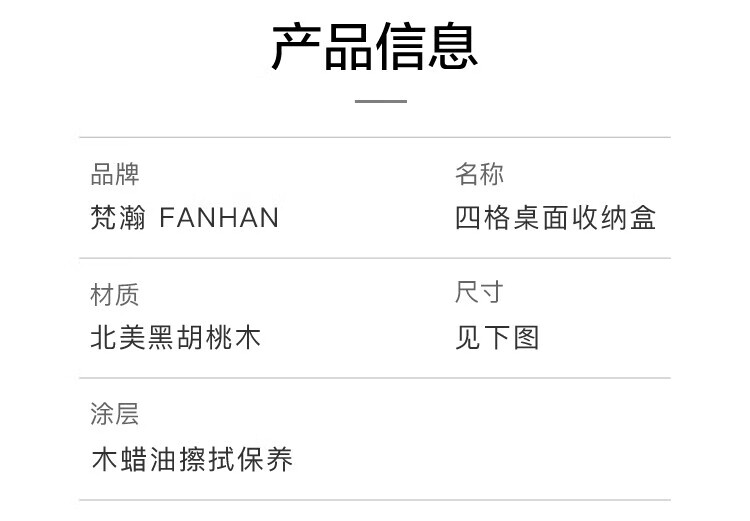Select the 名称 field label

pos(480,175)
